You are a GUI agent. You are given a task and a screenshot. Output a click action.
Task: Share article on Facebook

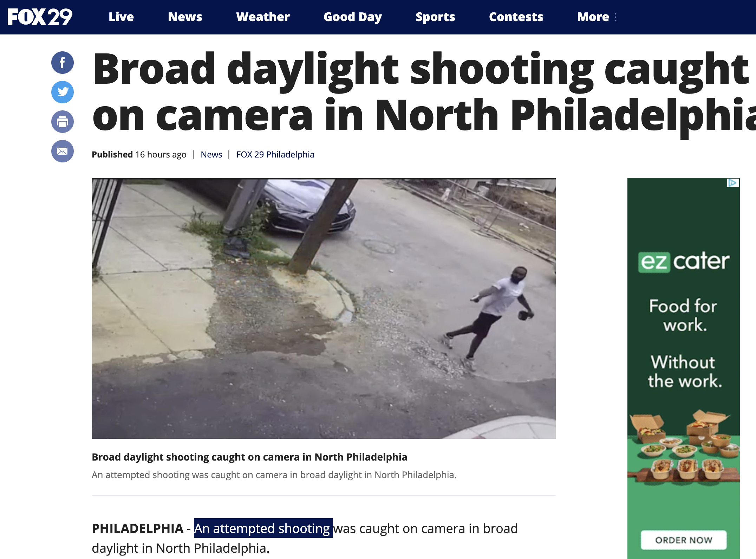coord(63,63)
